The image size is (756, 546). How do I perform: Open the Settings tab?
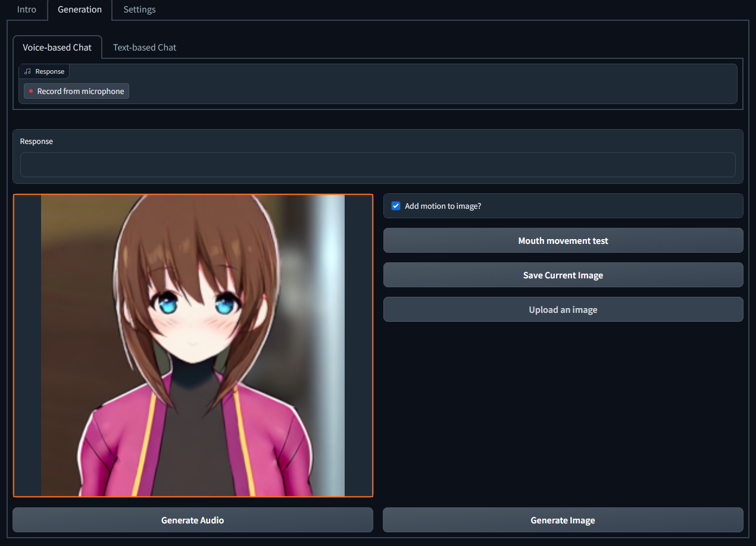point(139,10)
